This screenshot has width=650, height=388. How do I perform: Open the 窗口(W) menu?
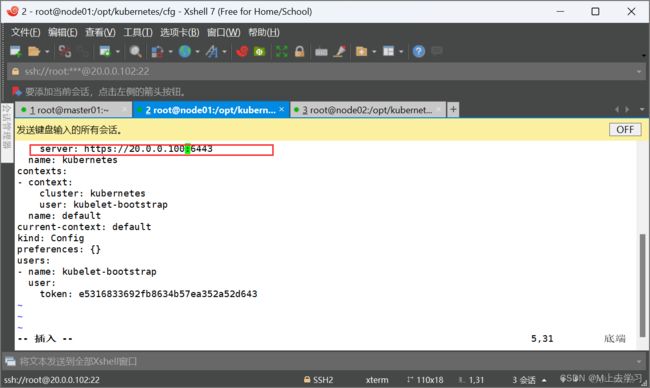pyautogui.click(x=223, y=32)
